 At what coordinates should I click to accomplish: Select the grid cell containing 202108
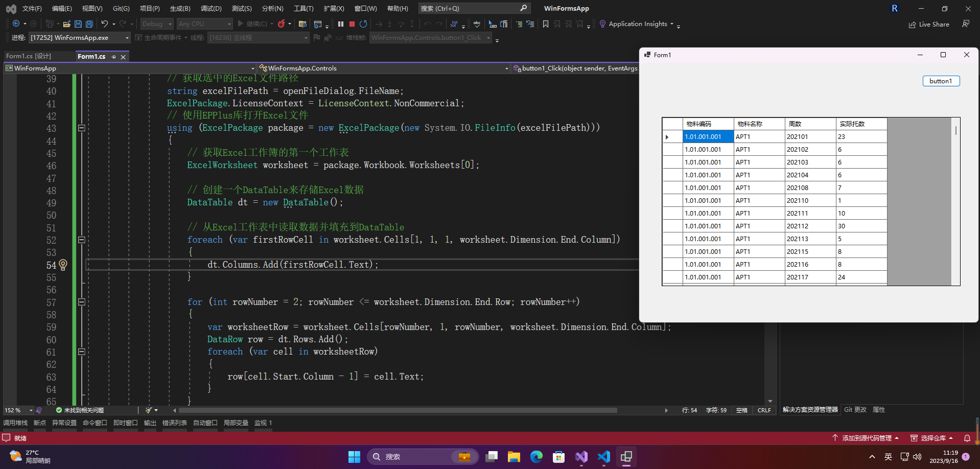point(810,188)
